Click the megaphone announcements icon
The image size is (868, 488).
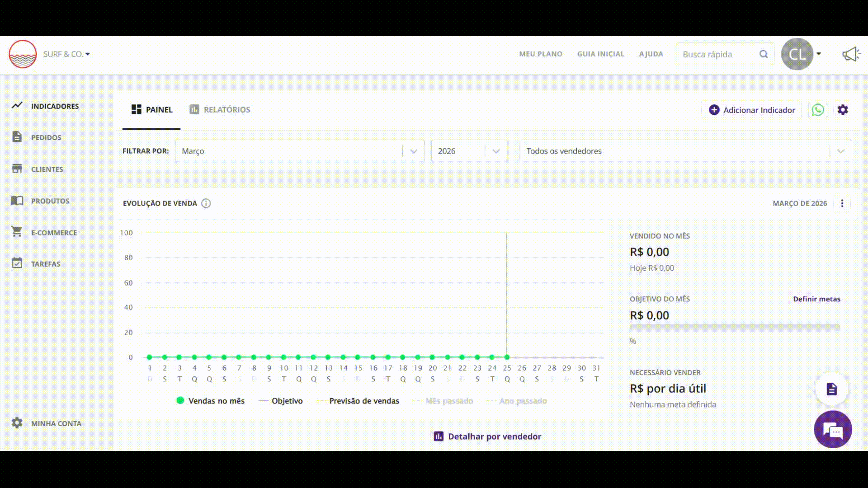[x=851, y=54]
